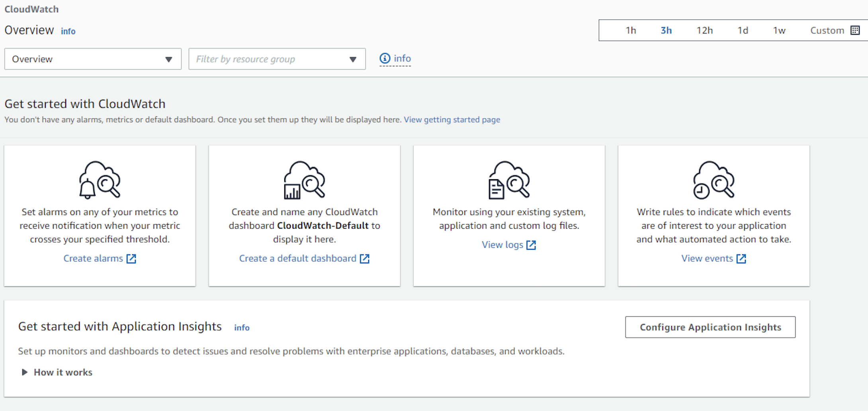This screenshot has height=411, width=868.
Task: Open the Filter by resource group dropdown
Action: point(277,59)
